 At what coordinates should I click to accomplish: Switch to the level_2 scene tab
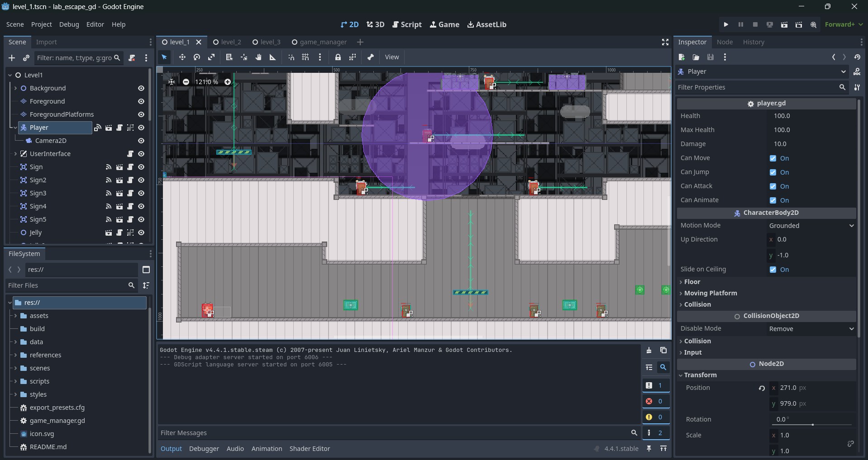[230, 42]
